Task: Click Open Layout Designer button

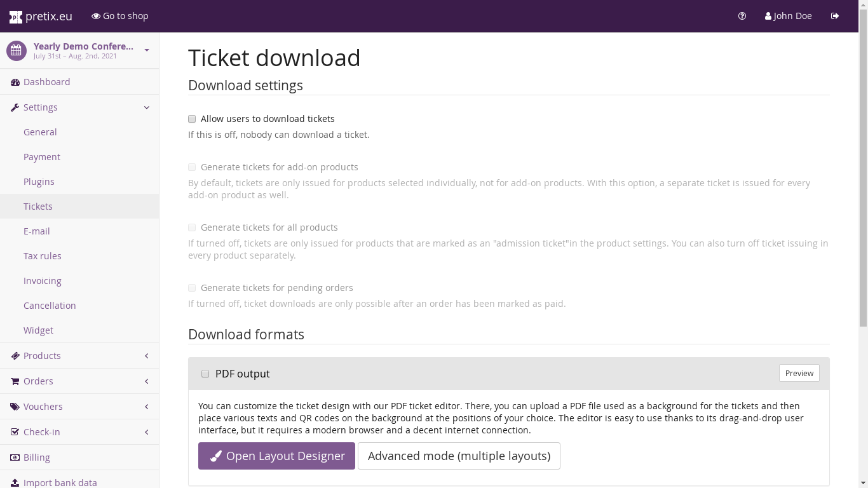Action: pos(276,456)
